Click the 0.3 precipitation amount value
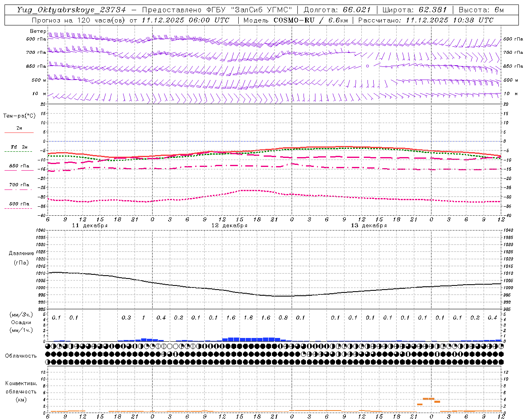Image resolution: width=525 pixels, height=420 pixels. point(126,318)
